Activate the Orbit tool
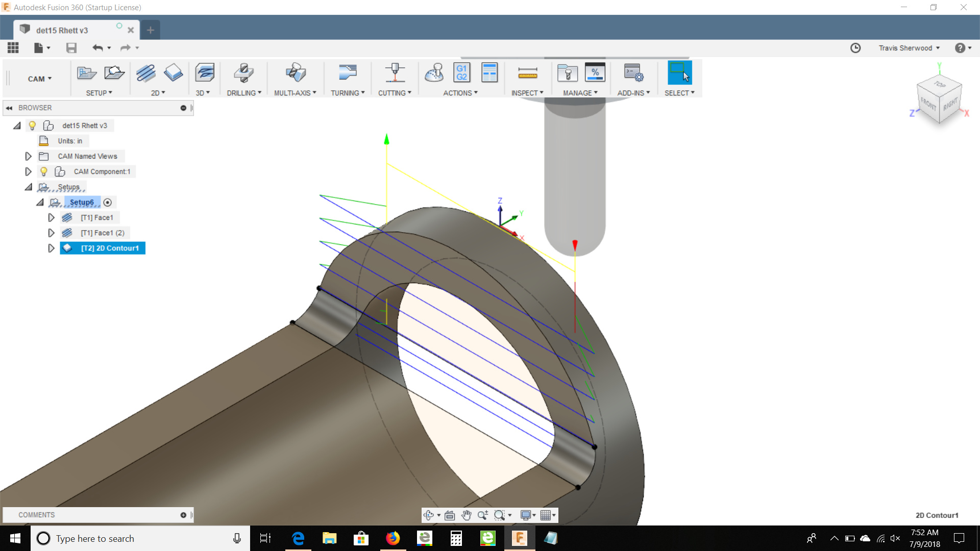This screenshot has height=551, width=980. [429, 515]
